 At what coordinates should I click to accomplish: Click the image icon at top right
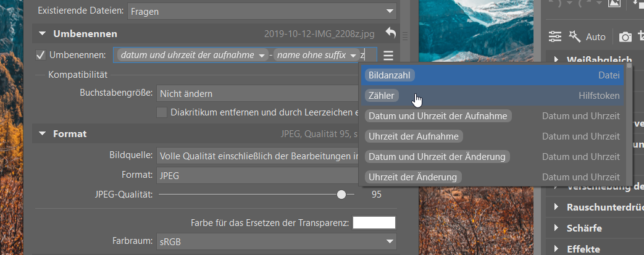[613, 3]
